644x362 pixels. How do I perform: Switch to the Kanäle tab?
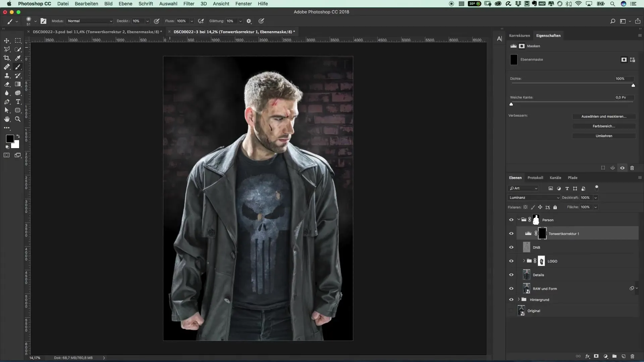(x=555, y=178)
